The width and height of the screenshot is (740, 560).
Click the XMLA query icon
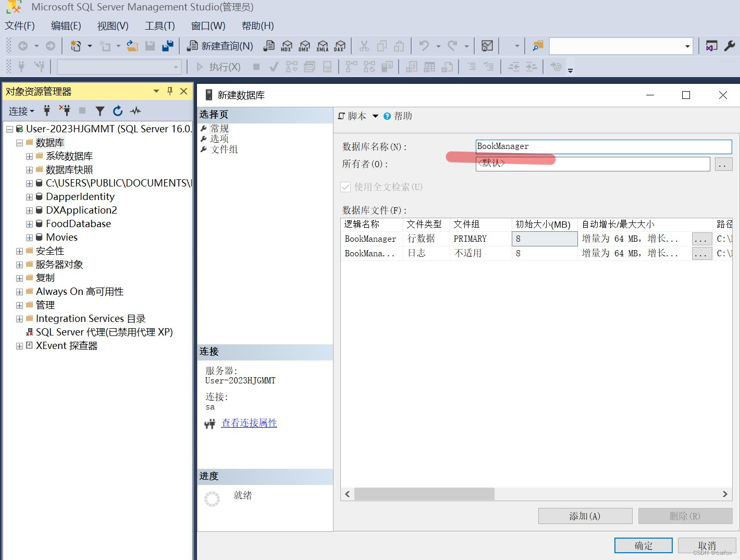pos(323,46)
